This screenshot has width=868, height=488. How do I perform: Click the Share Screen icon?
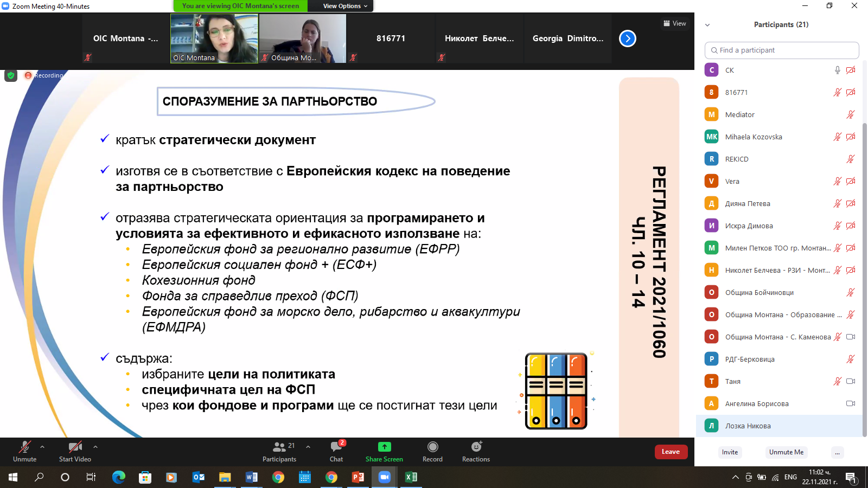click(384, 447)
